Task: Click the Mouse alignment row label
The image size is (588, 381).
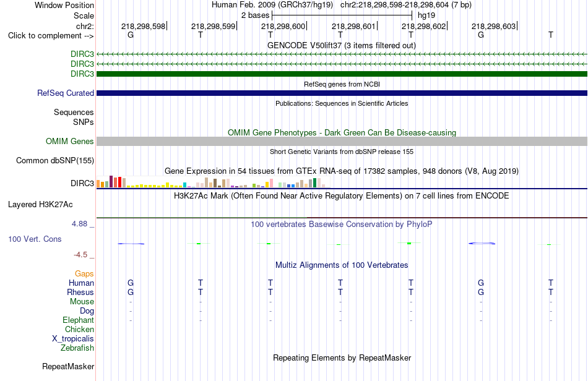Action: (82, 302)
